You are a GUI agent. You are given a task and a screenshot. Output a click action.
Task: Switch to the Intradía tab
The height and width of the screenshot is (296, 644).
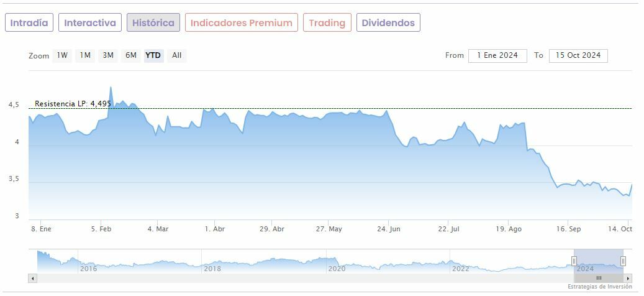click(x=29, y=23)
